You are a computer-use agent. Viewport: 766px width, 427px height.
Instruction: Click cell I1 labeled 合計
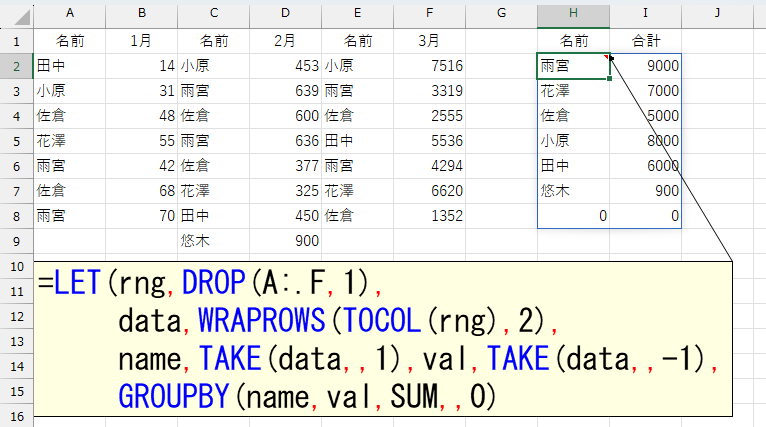pos(645,41)
